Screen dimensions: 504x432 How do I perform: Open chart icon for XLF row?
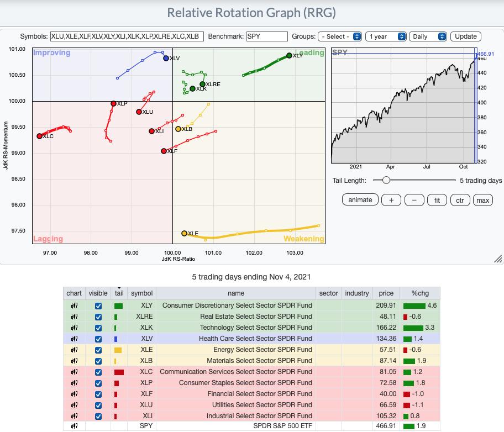[x=74, y=394]
